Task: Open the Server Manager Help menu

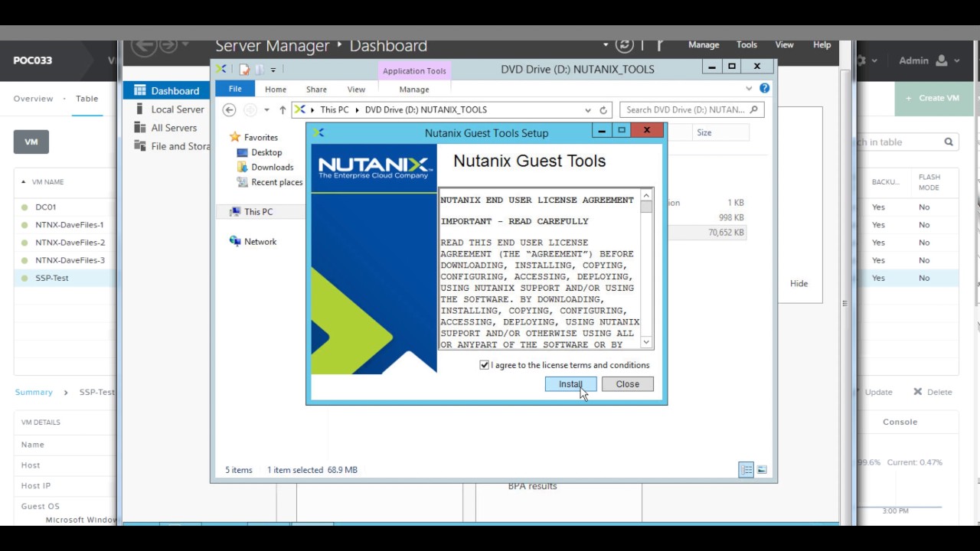Action: tap(822, 45)
